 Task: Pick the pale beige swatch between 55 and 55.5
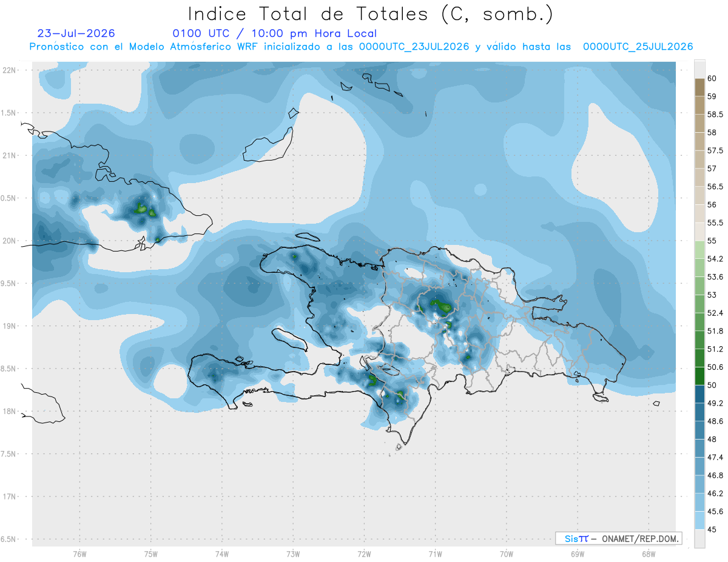pos(699,232)
